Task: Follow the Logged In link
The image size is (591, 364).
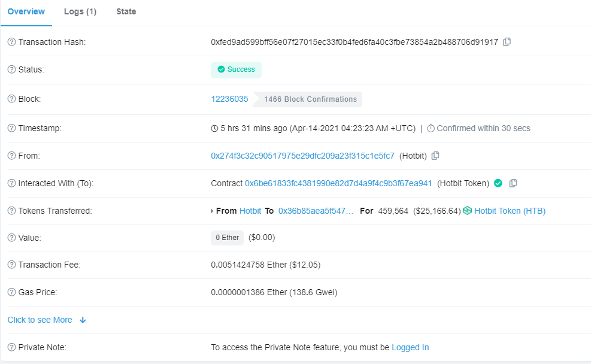Action: pyautogui.click(x=410, y=347)
